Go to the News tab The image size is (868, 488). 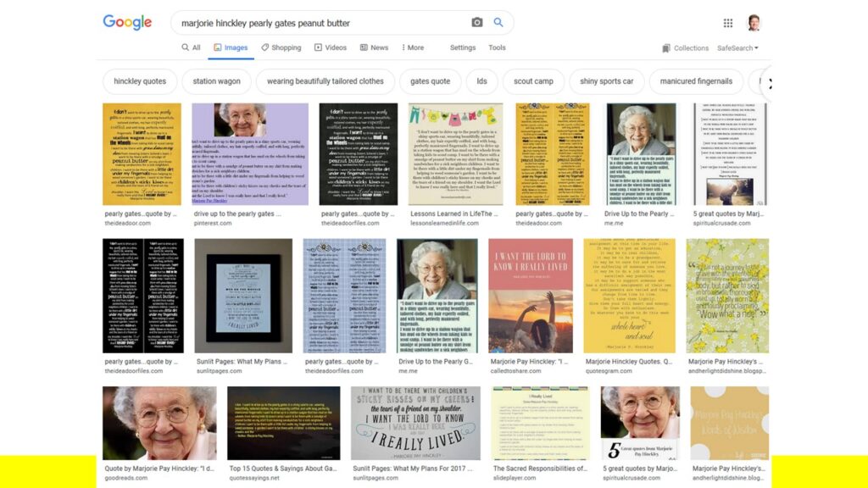coord(374,47)
